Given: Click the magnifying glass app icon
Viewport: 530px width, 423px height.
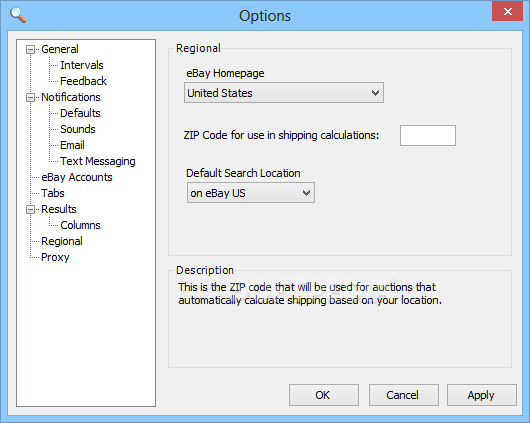Looking at the screenshot, I should point(18,15).
